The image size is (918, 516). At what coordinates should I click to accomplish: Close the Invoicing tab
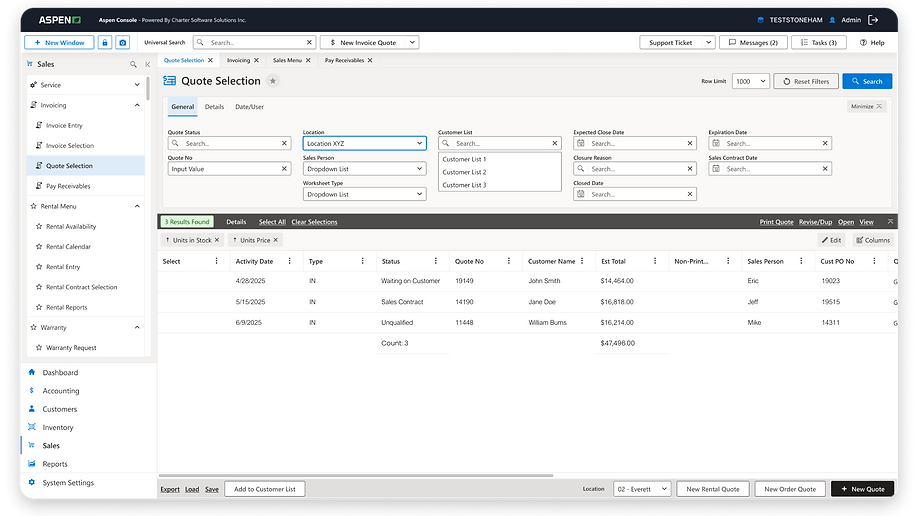[x=256, y=60]
